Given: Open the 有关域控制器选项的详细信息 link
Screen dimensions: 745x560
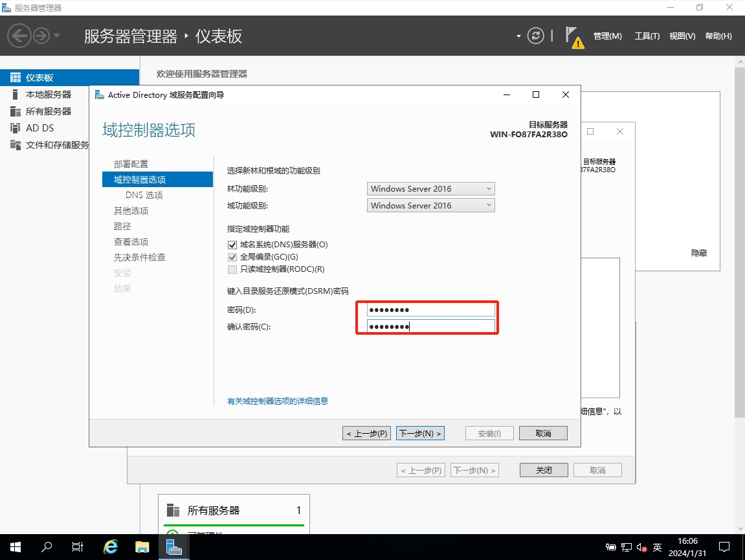Looking at the screenshot, I should (278, 401).
